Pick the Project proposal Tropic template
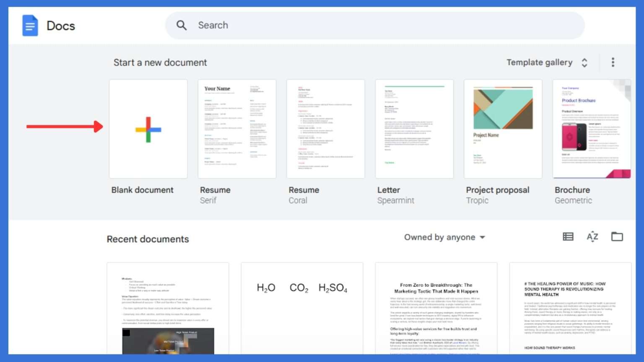The image size is (644, 362). point(503,129)
